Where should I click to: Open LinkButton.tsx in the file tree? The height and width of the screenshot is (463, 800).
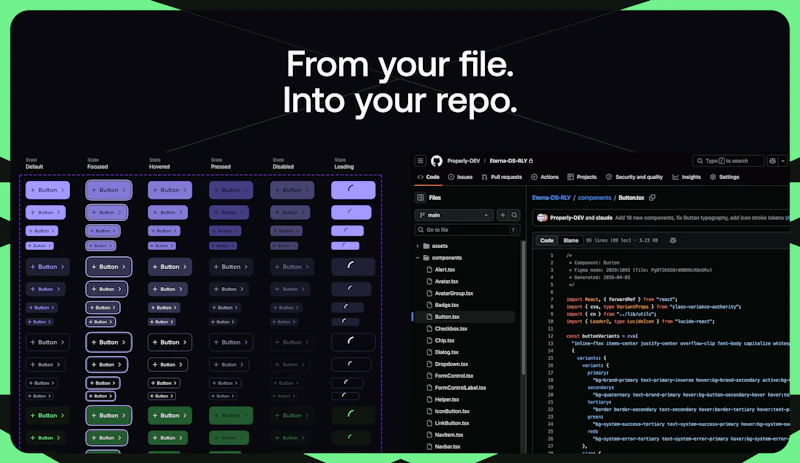452,423
